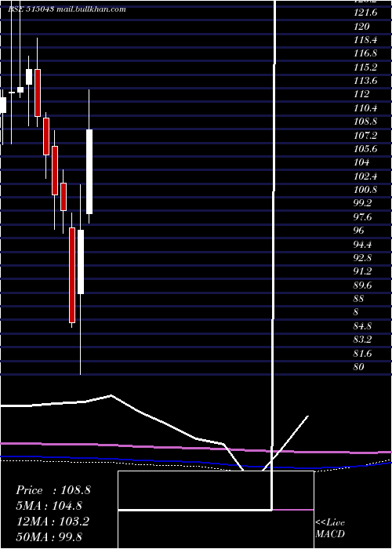Click the 112 price axis label
Viewport: 392px width, 549px height.
tap(361, 95)
